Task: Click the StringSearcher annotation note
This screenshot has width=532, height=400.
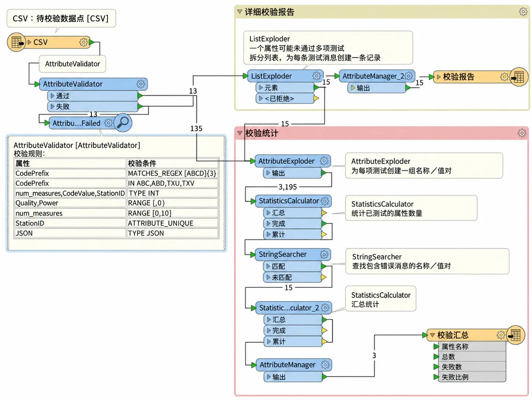Action: 428,261
